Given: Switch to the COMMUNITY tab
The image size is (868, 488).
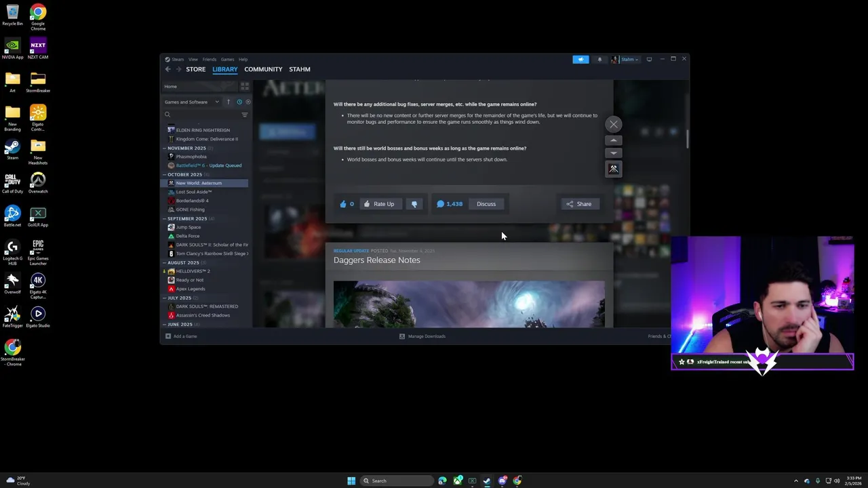Looking at the screenshot, I should pos(263,69).
